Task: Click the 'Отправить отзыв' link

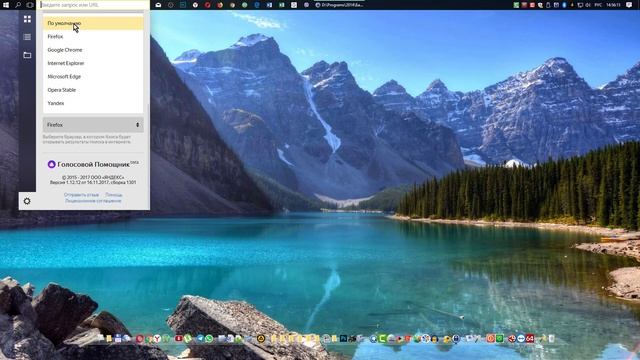Action: [81, 195]
